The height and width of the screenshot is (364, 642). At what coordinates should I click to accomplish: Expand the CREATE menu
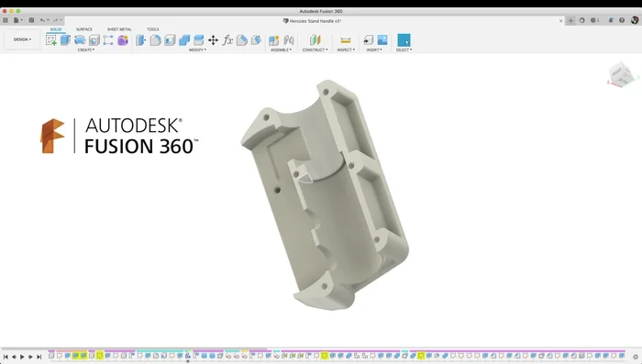click(86, 50)
